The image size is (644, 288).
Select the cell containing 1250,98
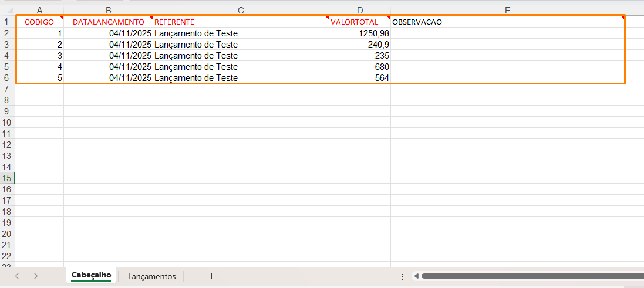tap(359, 33)
